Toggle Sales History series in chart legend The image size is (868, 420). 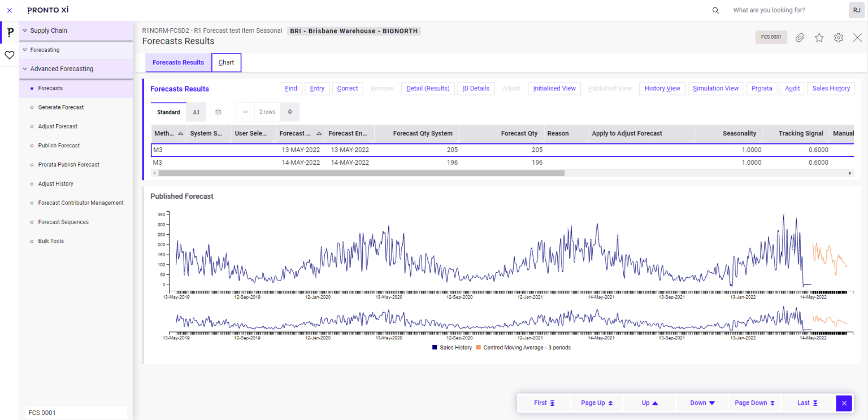click(452, 348)
